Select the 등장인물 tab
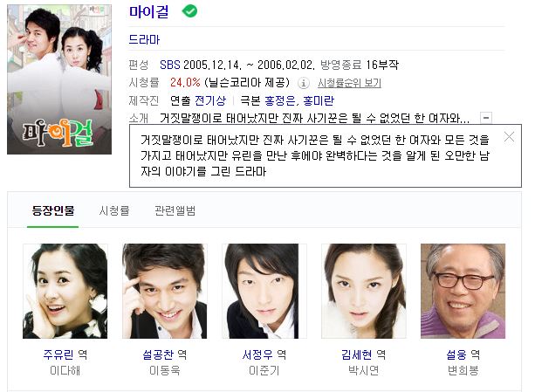The width and height of the screenshot is (535, 392). pyautogui.click(x=53, y=210)
